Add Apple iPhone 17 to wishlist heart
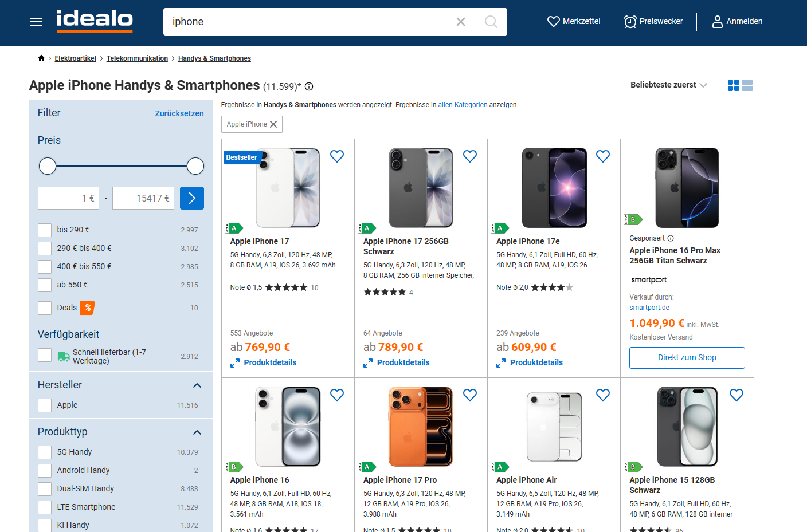Screen dimensions: 807x532 [337, 156]
